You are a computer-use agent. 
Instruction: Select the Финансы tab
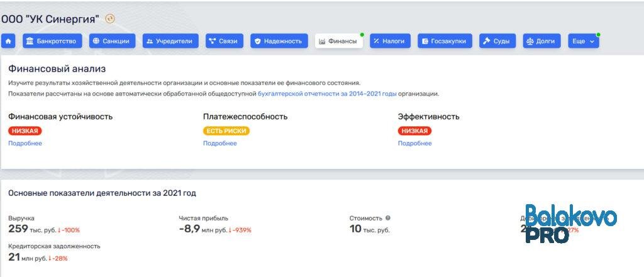pos(339,41)
